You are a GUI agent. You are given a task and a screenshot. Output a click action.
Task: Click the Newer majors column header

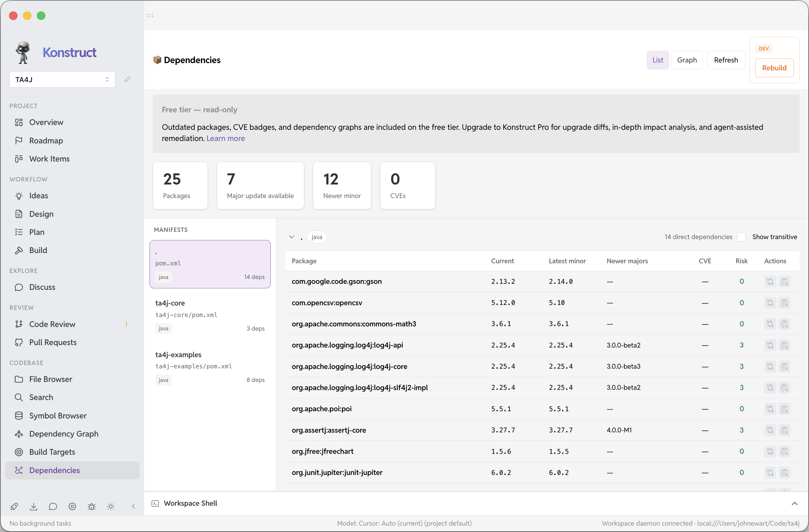(627, 261)
